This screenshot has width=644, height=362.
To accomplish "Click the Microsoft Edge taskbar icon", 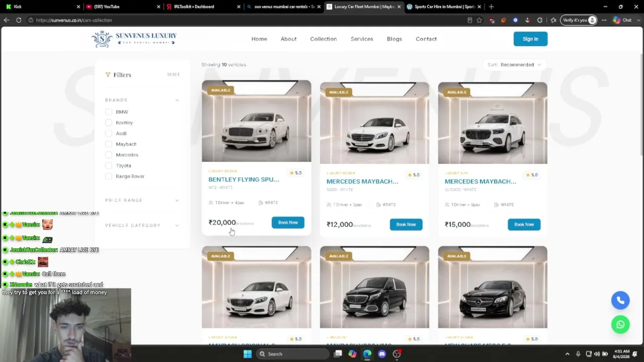I will (x=367, y=354).
